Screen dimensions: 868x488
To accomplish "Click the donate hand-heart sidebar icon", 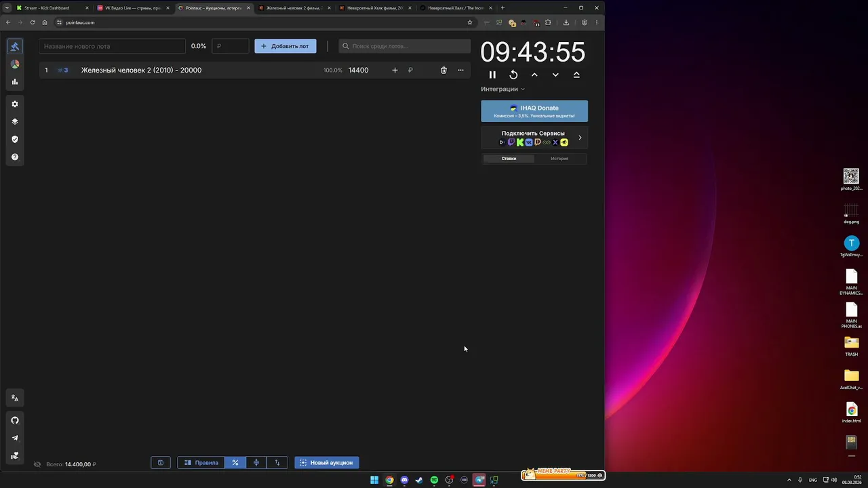I will click(15, 455).
